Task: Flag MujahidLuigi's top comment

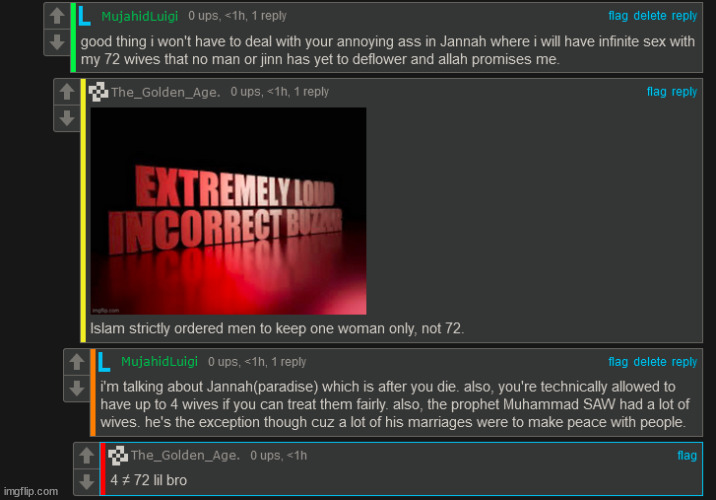Action: pos(618,16)
